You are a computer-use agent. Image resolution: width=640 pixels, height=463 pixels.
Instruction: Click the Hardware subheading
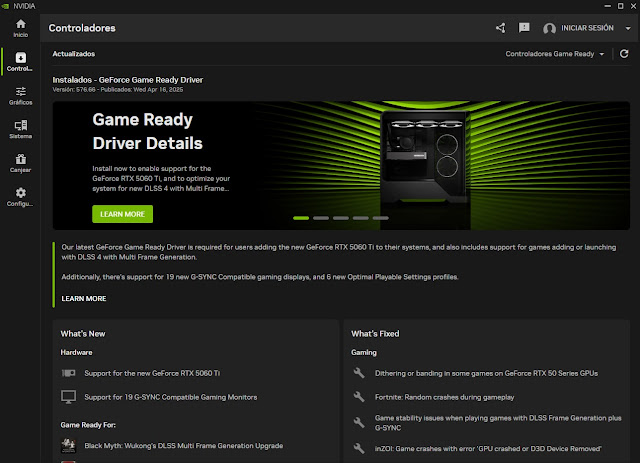[76, 352]
